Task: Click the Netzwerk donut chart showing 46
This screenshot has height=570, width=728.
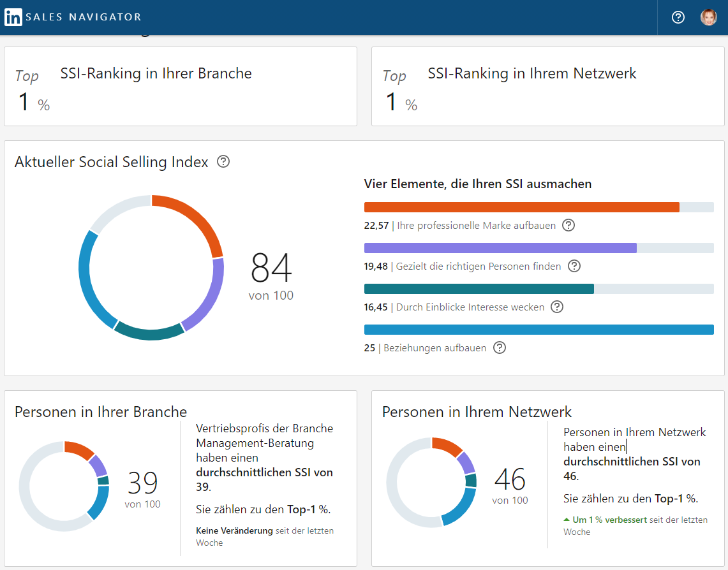Action: pyautogui.click(x=431, y=483)
